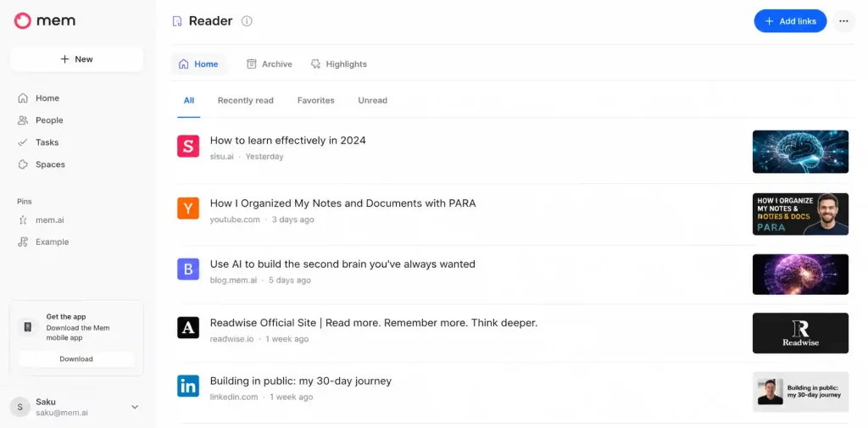Viewport: 868px width, 428px height.
Task: Click the mobile phone app icon
Action: (x=28, y=327)
